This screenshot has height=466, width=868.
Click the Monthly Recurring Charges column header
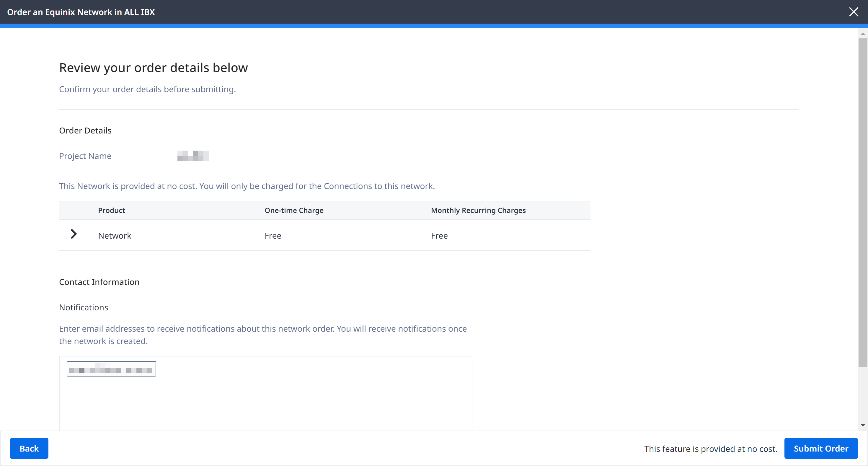coord(478,210)
